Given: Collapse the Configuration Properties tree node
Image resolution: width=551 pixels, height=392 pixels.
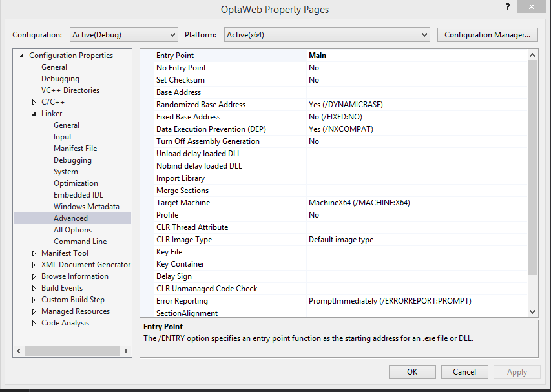Looking at the screenshot, I should click(23, 56).
